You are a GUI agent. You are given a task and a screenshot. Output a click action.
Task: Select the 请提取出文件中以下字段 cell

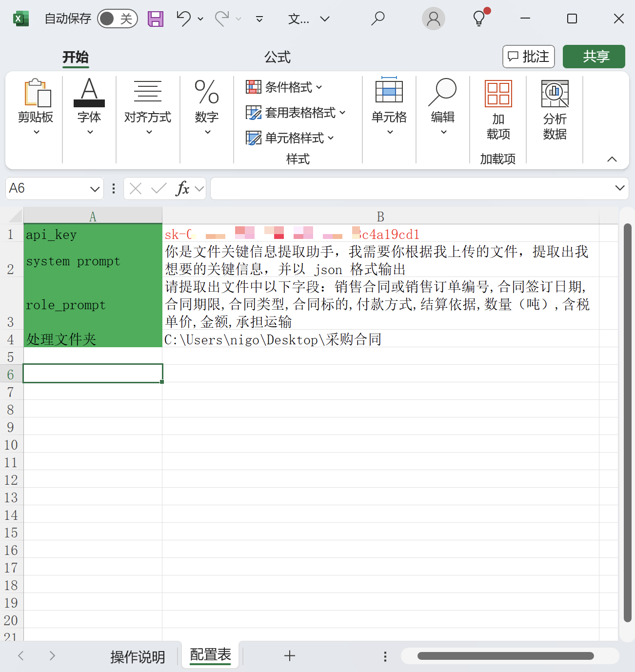pos(380,303)
